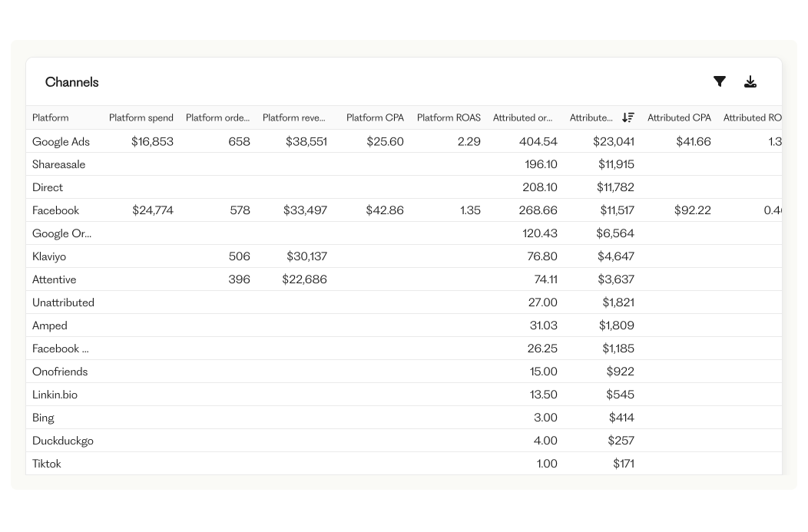
Task: Open the Direct channel row
Action: [48, 187]
